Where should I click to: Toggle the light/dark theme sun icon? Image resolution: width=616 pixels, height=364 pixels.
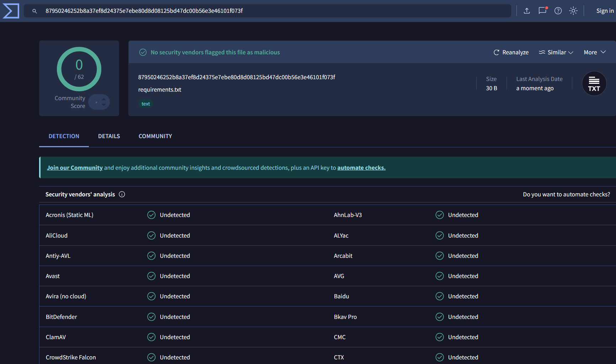pyautogui.click(x=573, y=11)
